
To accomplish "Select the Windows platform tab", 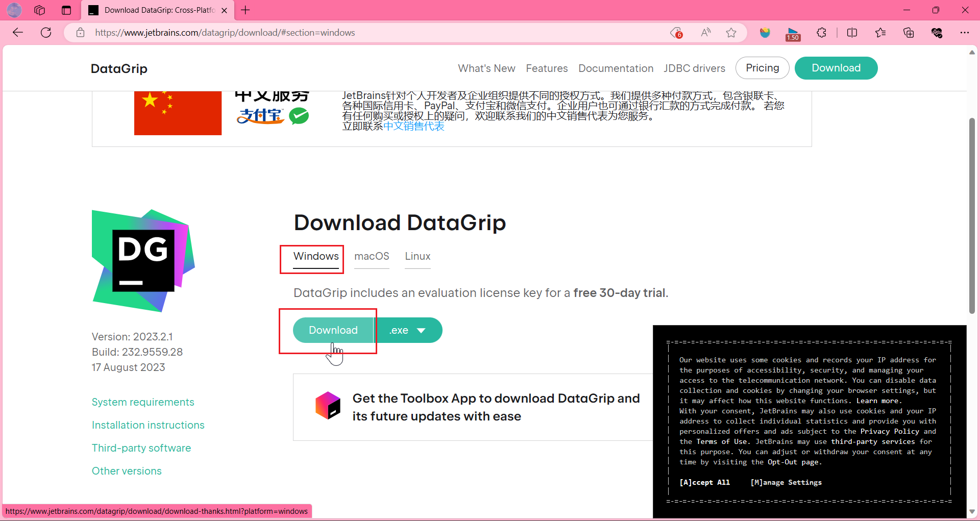I will pos(316,256).
